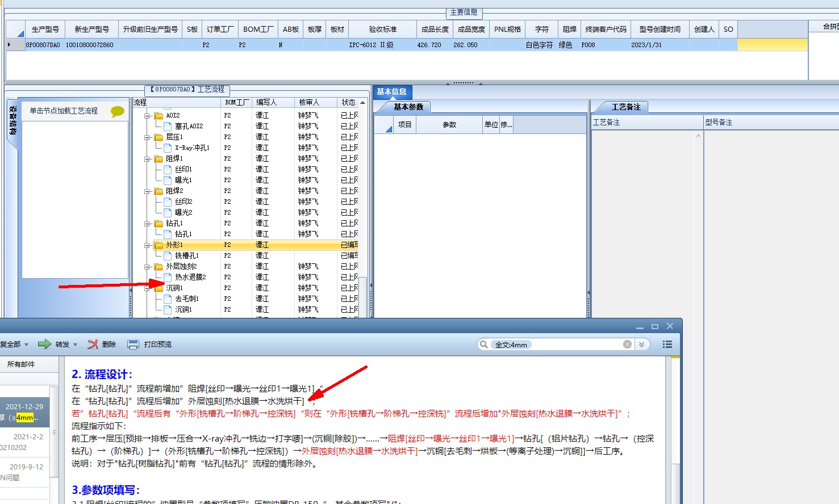This screenshot has width=839, height=504.
Task: Select the vertical 设备结构 tab
Action: pyautogui.click(x=13, y=120)
